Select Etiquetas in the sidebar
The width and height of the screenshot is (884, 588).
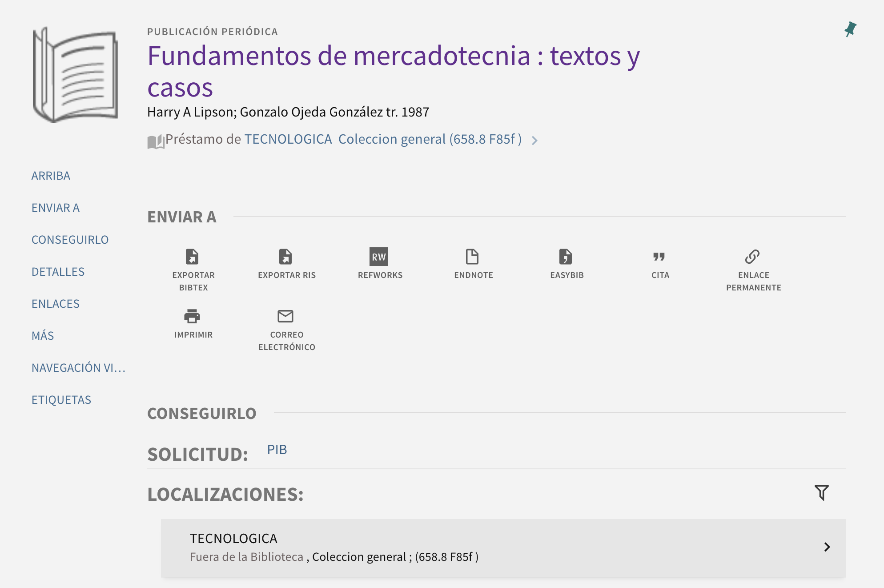(x=61, y=400)
